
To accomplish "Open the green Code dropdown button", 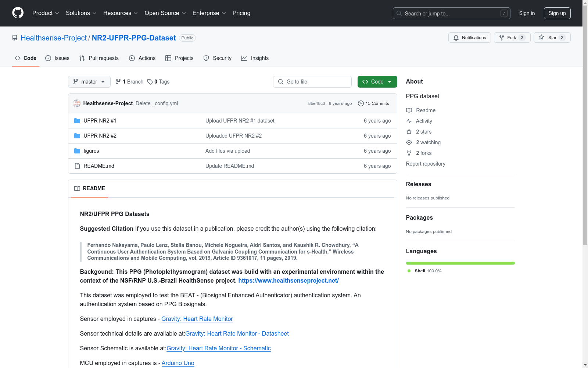I will [377, 82].
